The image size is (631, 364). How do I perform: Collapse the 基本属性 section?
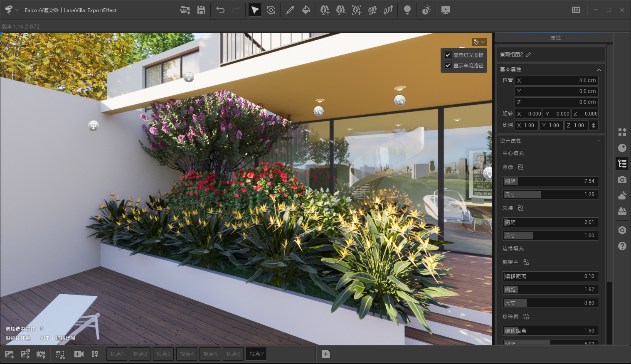tap(599, 69)
